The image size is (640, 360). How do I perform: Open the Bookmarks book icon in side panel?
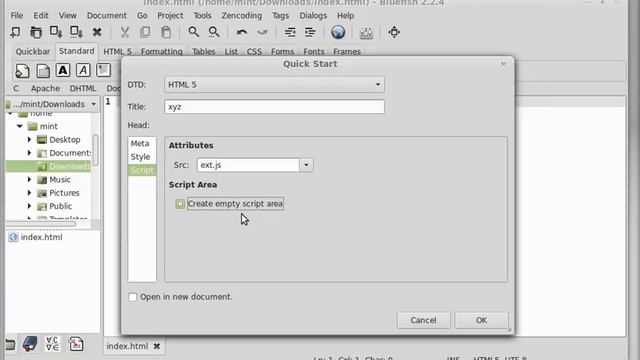click(x=30, y=344)
